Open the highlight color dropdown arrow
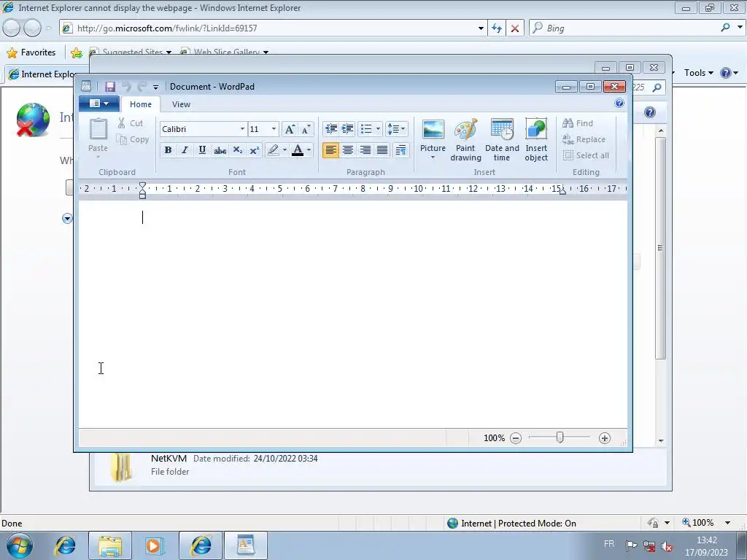Viewport: 747px width, 560px height. (285, 150)
